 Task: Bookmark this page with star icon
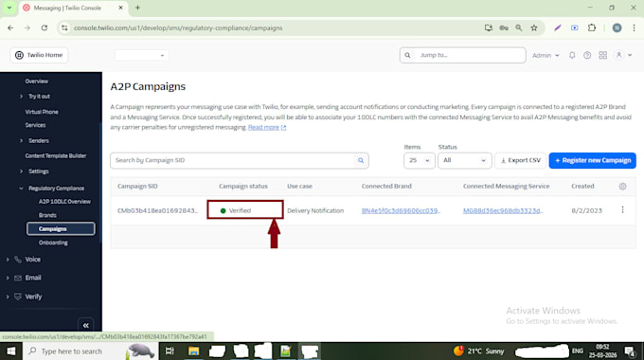(x=534, y=27)
